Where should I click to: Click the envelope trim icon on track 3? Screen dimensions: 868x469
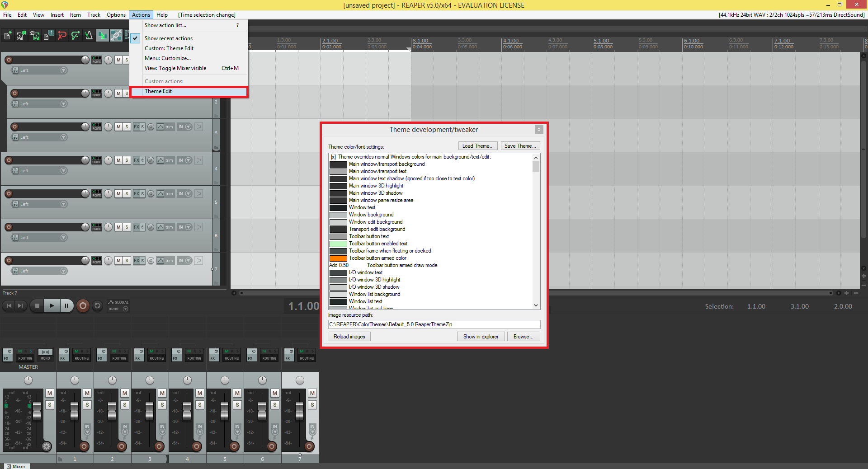160,127
